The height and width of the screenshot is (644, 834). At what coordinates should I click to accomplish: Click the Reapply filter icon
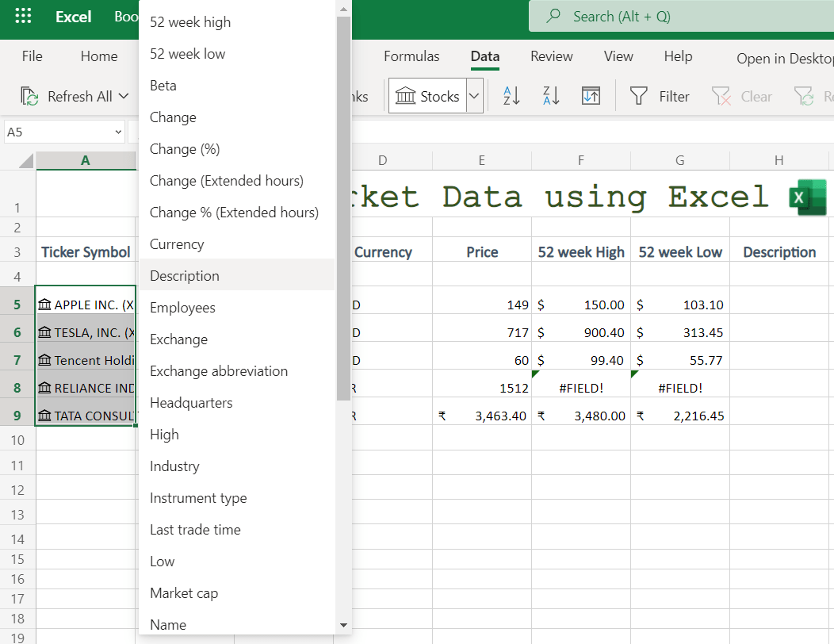coord(805,95)
